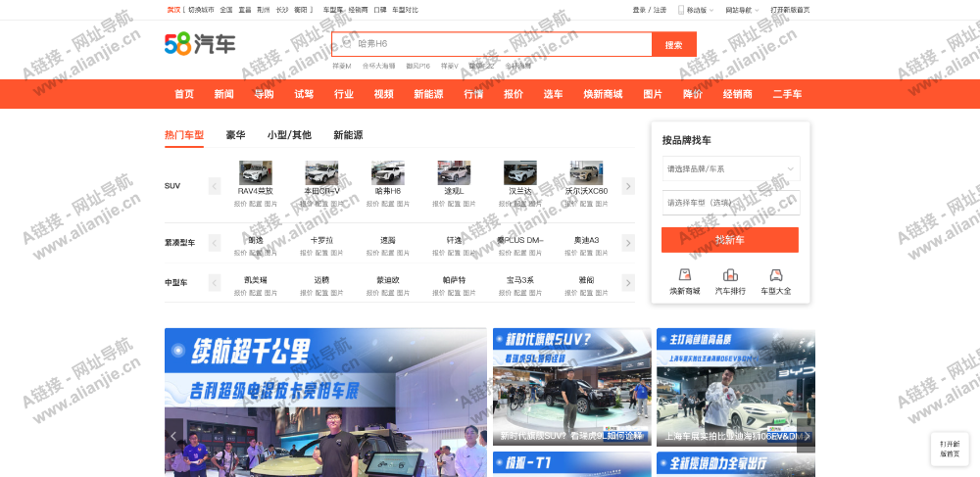Switch to the 热门车型 tab

tap(184, 135)
